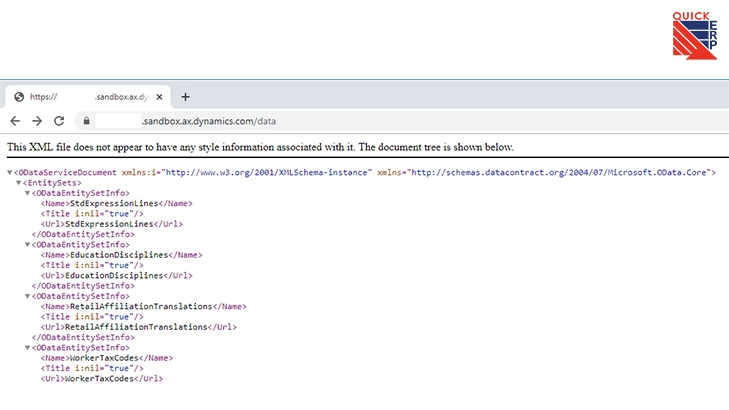Select the sandbox.ax.dynamics tab
Screen dimensions: 729x410
(x=88, y=97)
